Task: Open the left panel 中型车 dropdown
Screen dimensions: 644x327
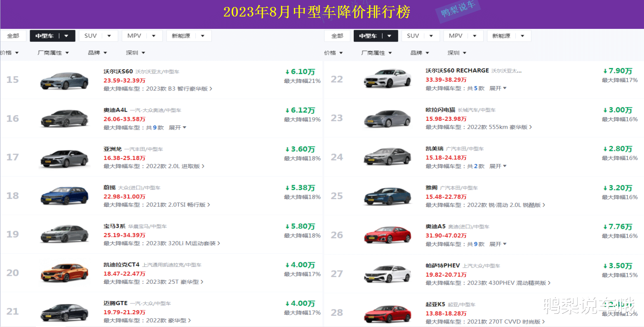Action: coord(52,36)
